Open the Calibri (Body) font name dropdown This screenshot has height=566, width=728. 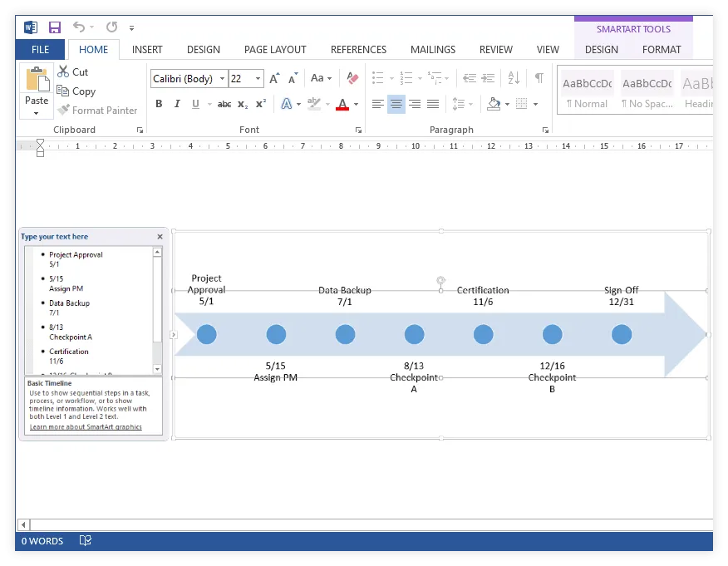click(x=221, y=79)
